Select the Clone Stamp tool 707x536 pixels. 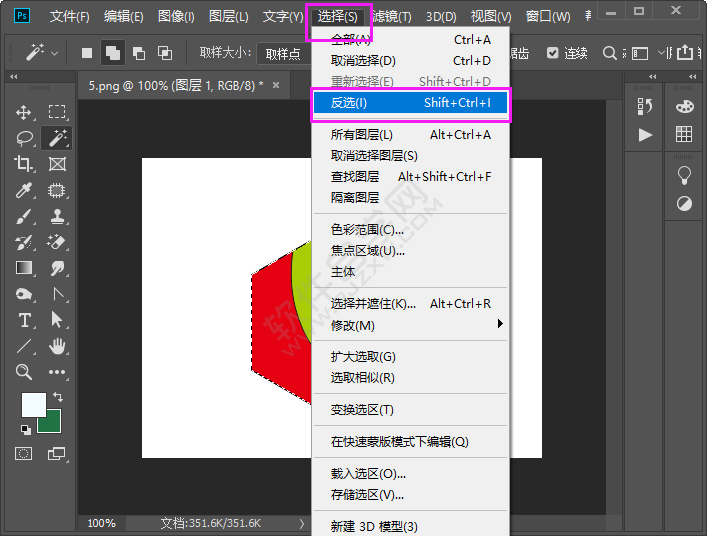point(57,216)
